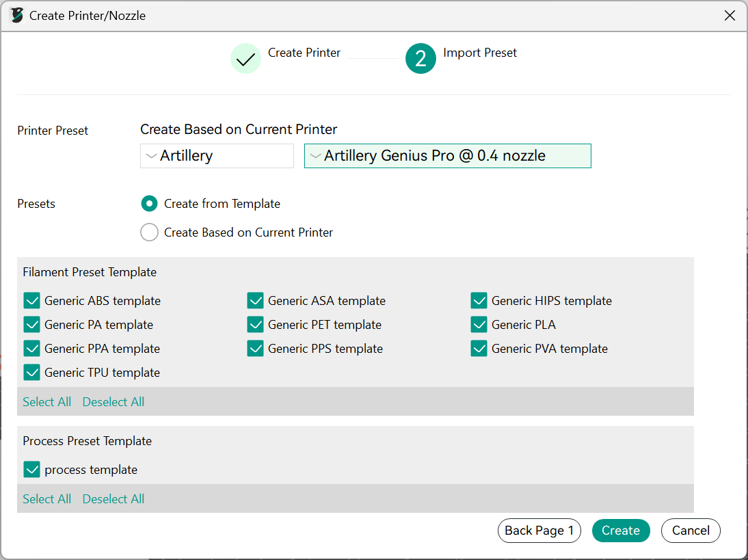Screen dimensions: 748x560
Task: Disable Generic PPS template
Action: tap(255, 348)
